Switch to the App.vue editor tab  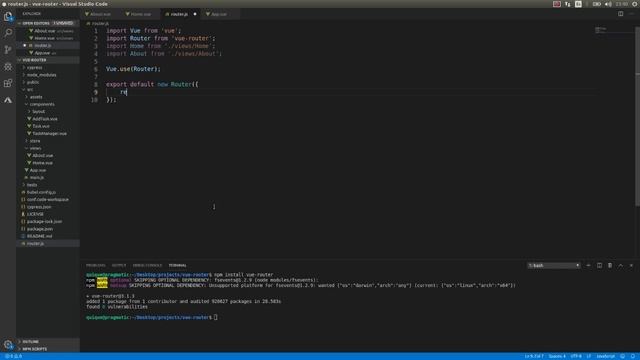(x=219, y=14)
